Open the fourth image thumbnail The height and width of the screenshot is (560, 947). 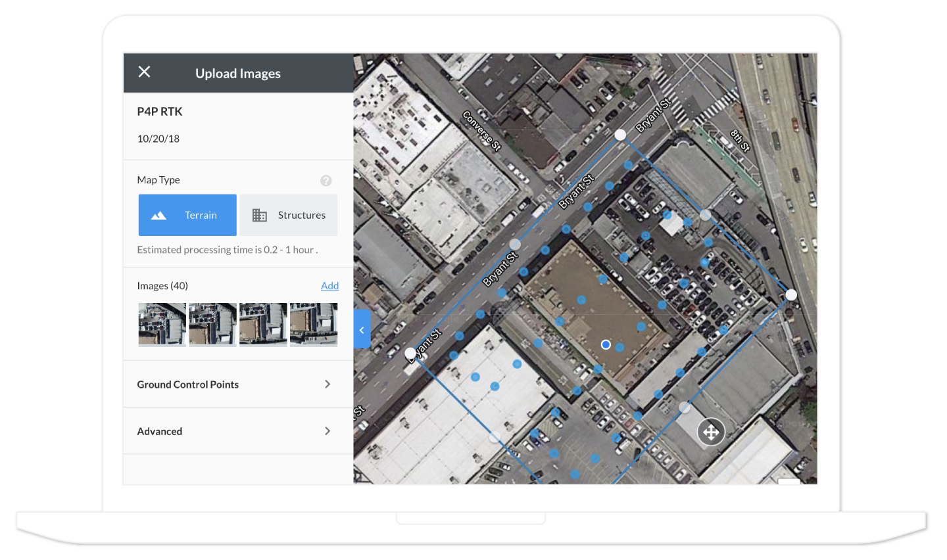point(314,324)
